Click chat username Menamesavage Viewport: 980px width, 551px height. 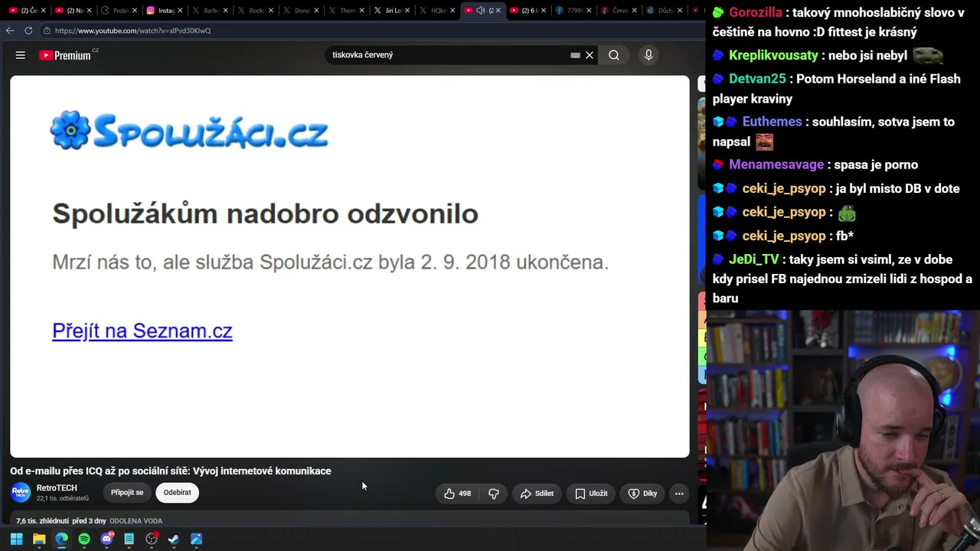(776, 165)
